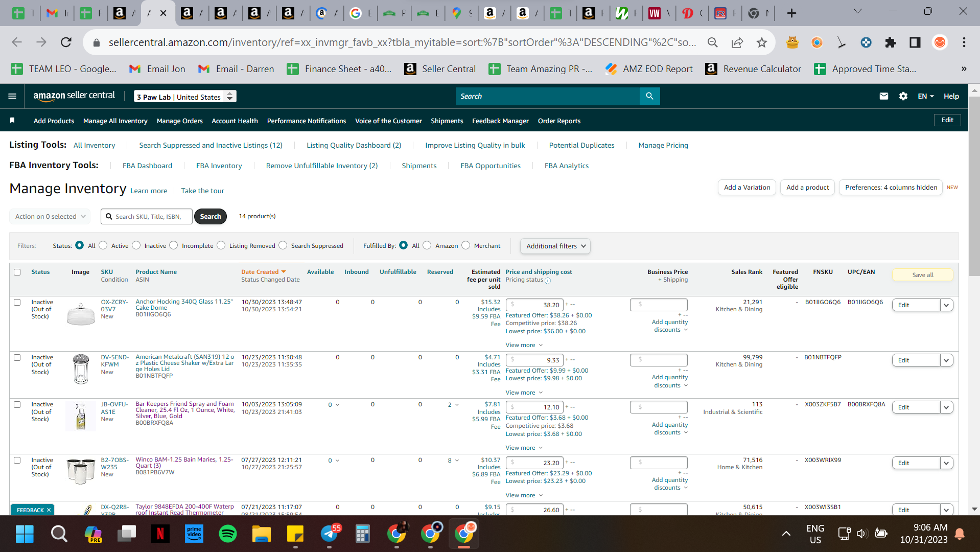Bookmark this page with the star icon

[x=761, y=42]
